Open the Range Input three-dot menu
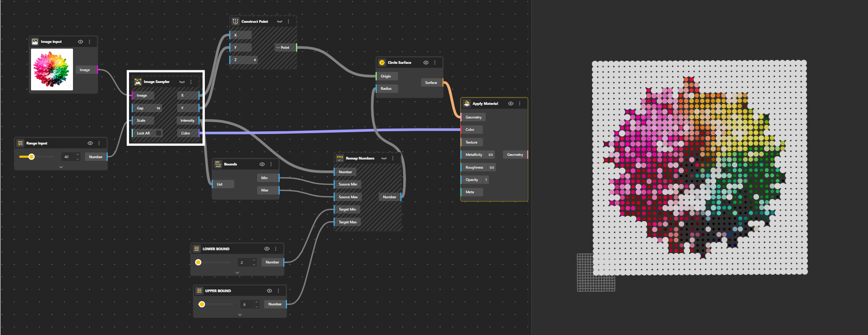Viewport: 868px width, 335px height. click(x=99, y=143)
